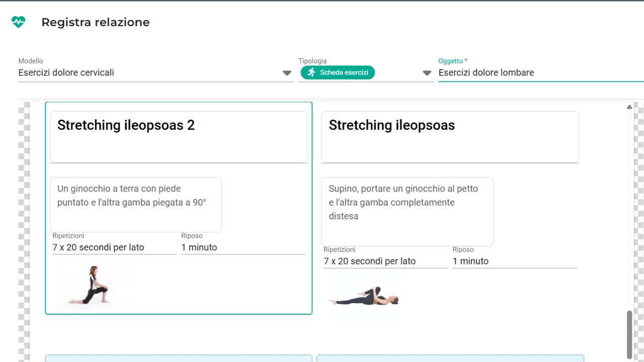Click the Modello field value Esercizi dolore cervicali

pos(66,72)
